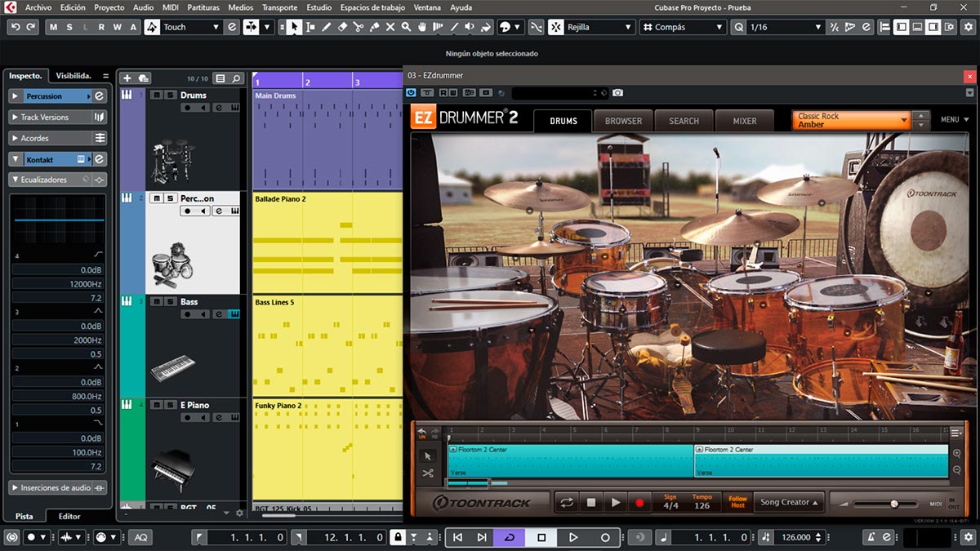Open the Classic Rock Amber kit dropdown
The width and height of the screenshot is (980, 551).
852,121
